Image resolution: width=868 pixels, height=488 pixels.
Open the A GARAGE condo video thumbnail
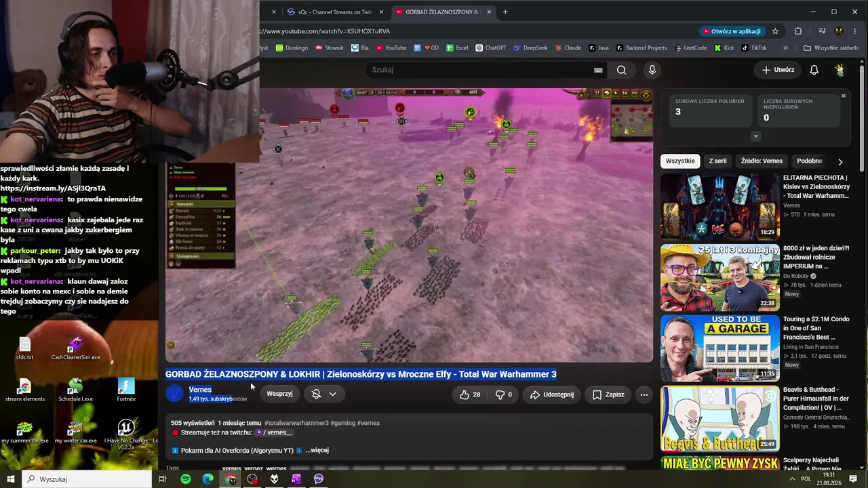(x=720, y=348)
